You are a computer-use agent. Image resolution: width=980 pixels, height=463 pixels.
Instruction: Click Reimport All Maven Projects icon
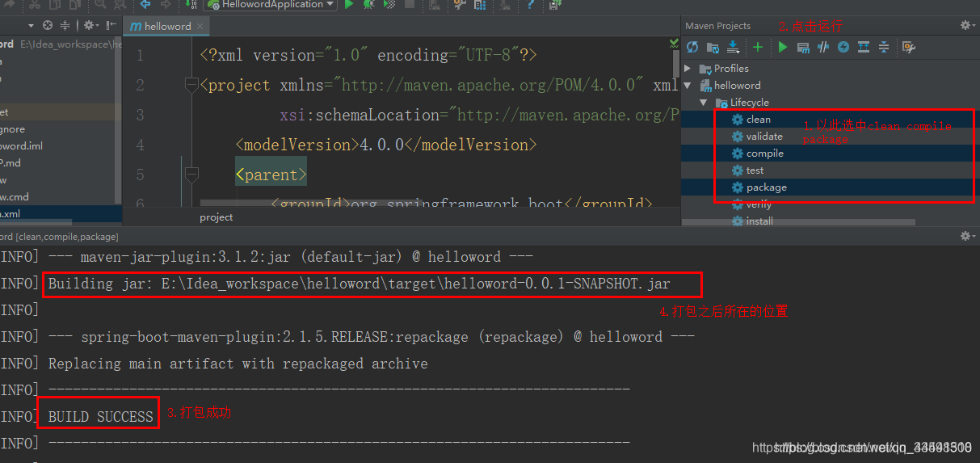click(692, 48)
